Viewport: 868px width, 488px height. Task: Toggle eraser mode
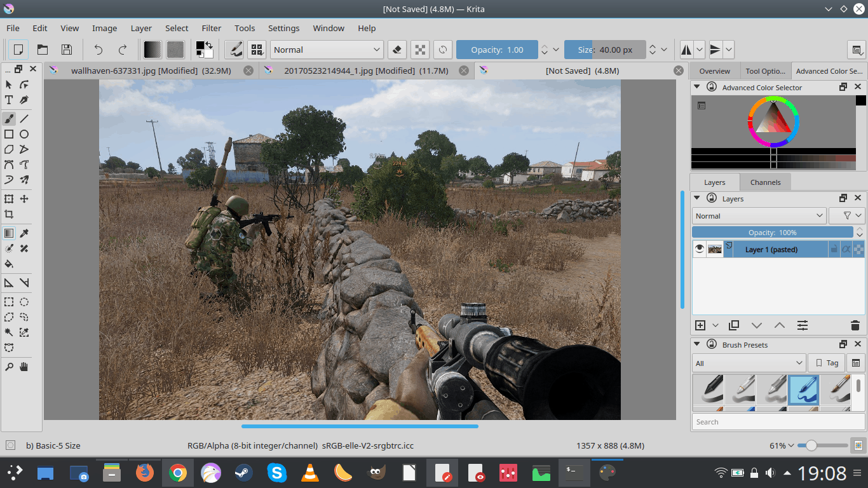point(397,50)
